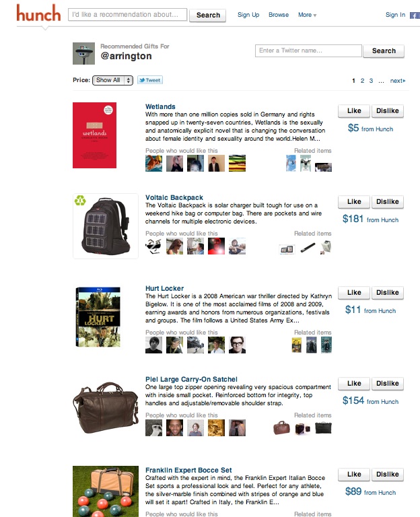The width and height of the screenshot is (420, 517).
Task: Click Sign Up in the header
Action: coord(248,15)
